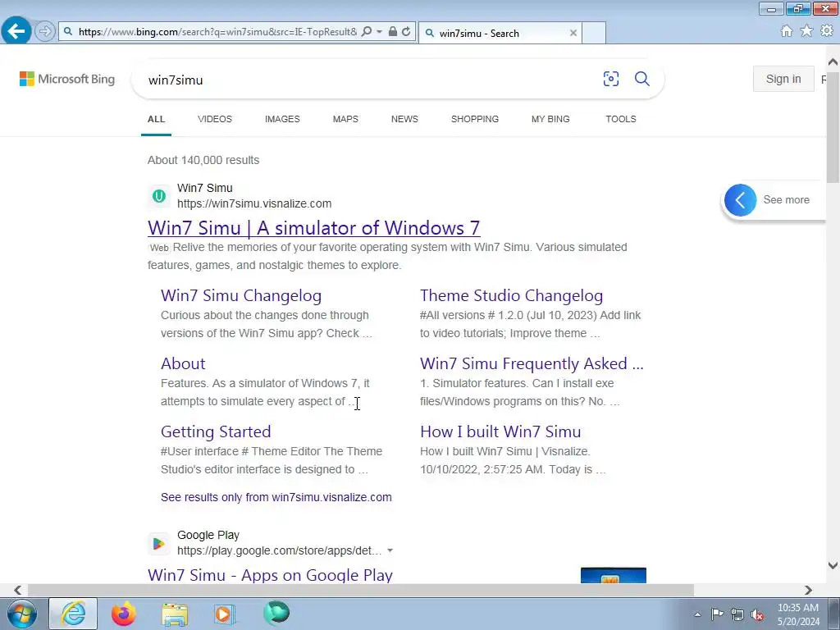Screen dimensions: 840x630
Task: Open the address bar autocomplete dropdown arrow
Action: coord(379,32)
